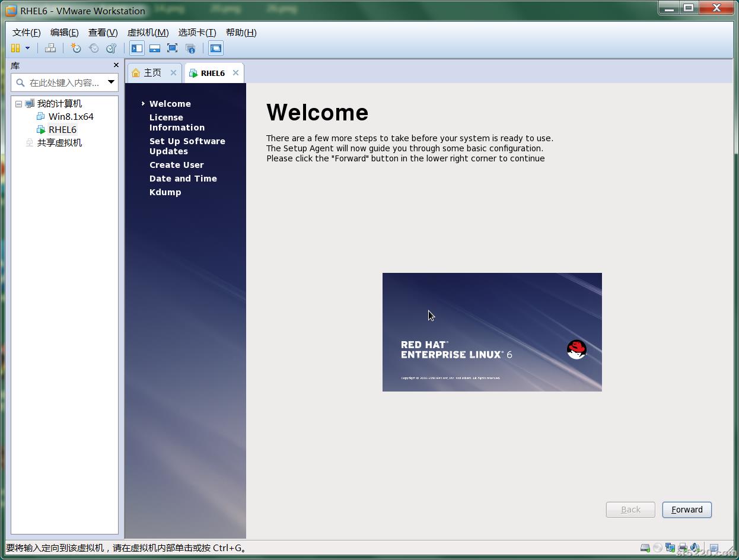The height and width of the screenshot is (560, 739).
Task: Click the CD/DVD drive status icon
Action: click(658, 548)
